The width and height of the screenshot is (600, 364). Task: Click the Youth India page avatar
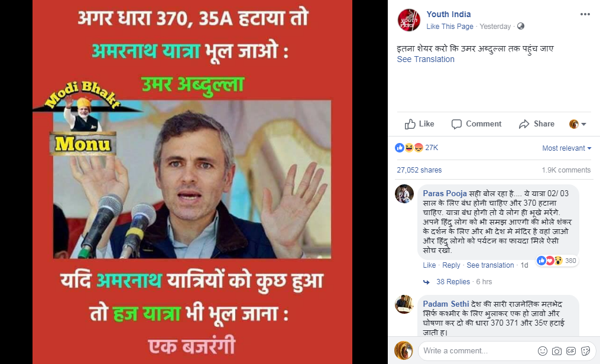(x=408, y=20)
